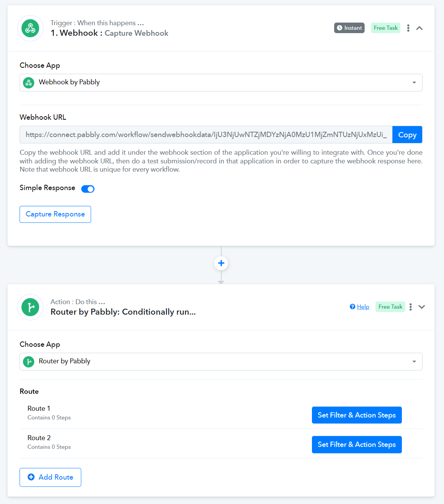Click the Instant clock badge
Screen dimensions: 444x504
(x=349, y=28)
